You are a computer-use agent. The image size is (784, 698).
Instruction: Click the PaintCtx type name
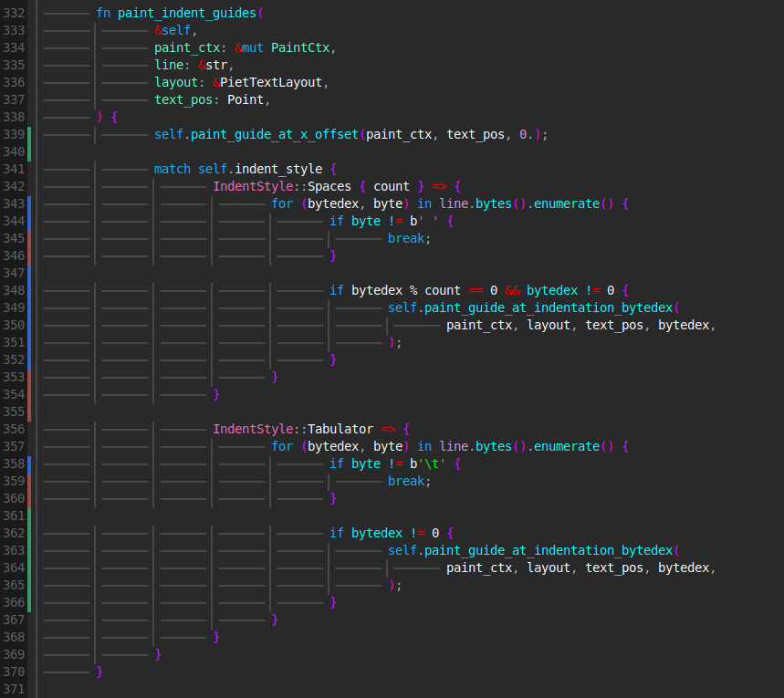[300, 47]
